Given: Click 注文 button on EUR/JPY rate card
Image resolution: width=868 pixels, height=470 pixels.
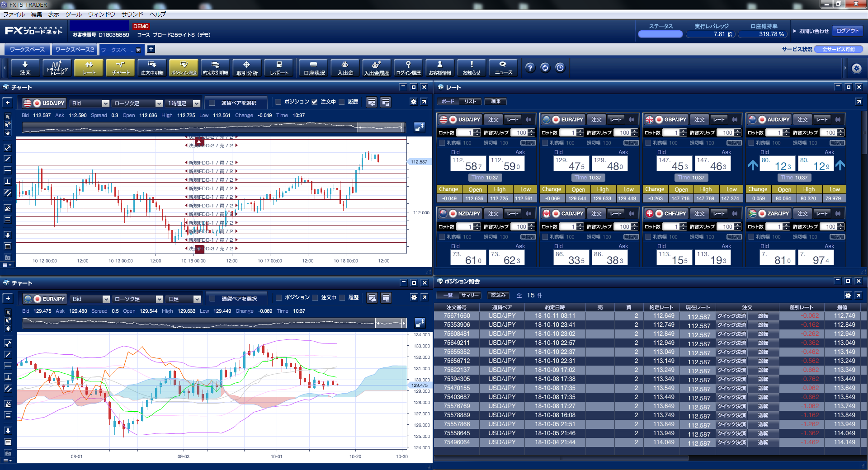Looking at the screenshot, I should click(x=596, y=119).
